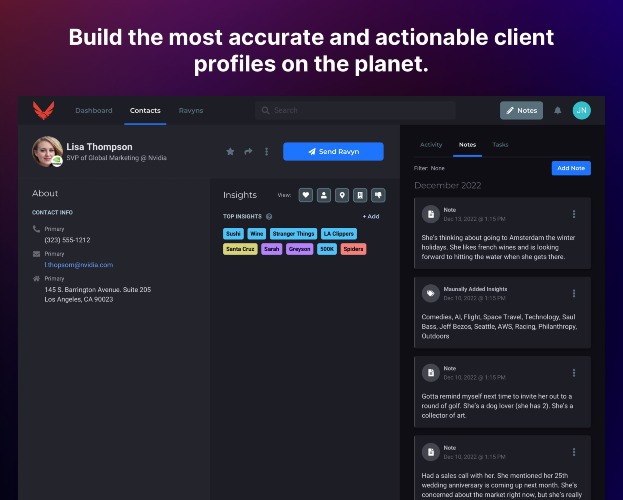623x500 pixels.
Task: Click the primary address home icon
Action: coord(36,278)
